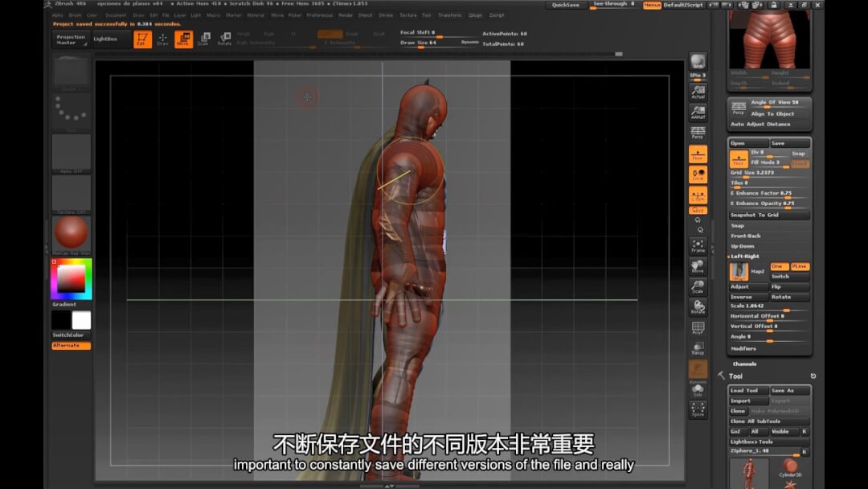Viewport: 868px width, 489px height.
Task: Toggle Perspective in the right shelf
Action: (698, 133)
